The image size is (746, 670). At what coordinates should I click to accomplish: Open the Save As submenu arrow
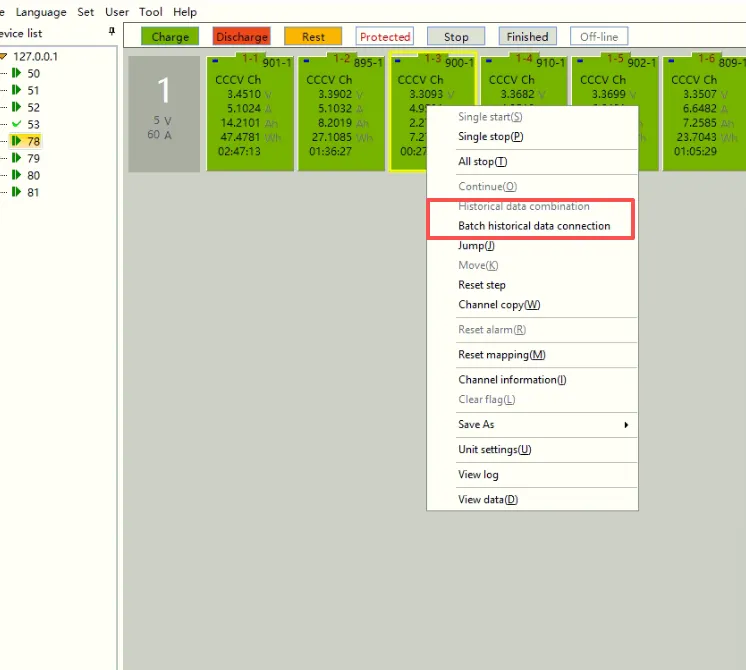tap(626, 424)
